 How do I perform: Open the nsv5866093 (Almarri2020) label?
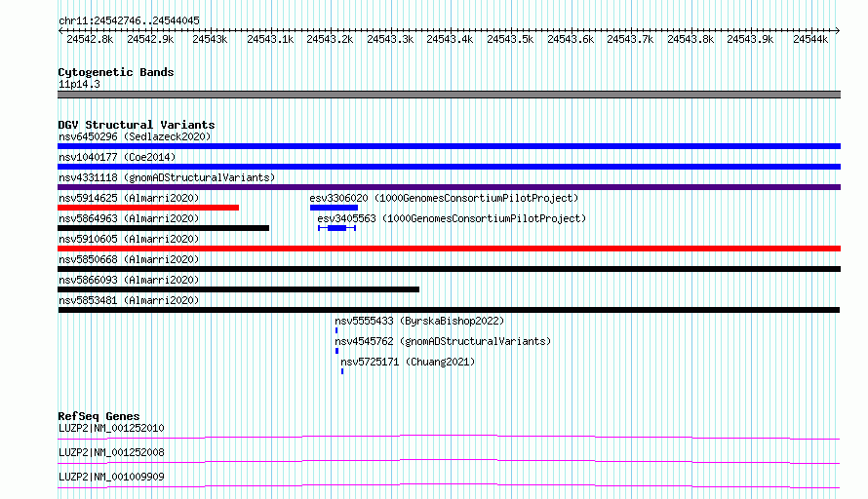point(129,280)
